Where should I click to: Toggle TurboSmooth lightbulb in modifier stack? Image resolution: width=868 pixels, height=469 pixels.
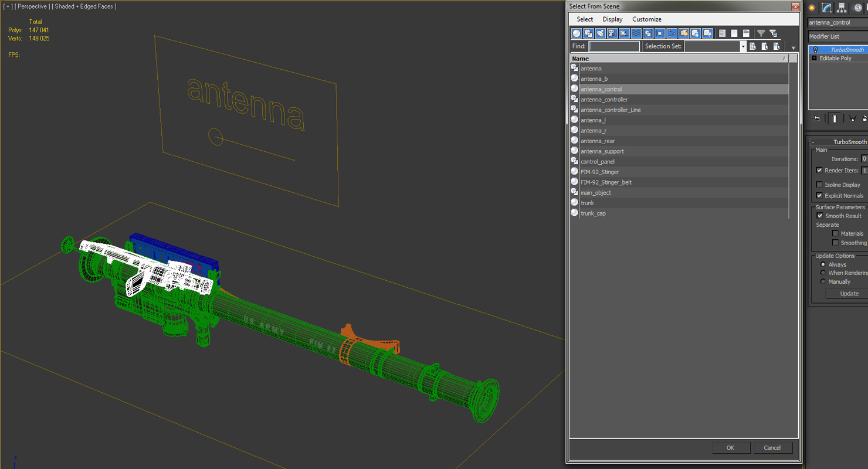[815, 50]
